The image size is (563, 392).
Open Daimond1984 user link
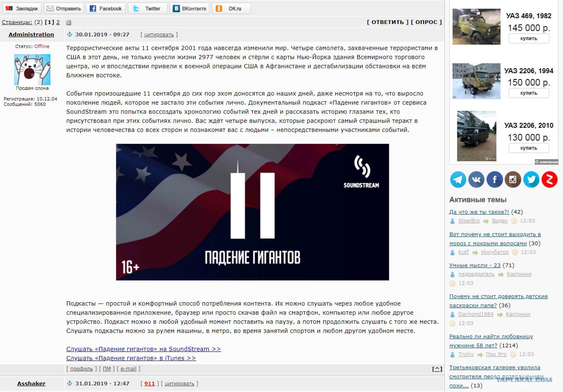(x=476, y=314)
